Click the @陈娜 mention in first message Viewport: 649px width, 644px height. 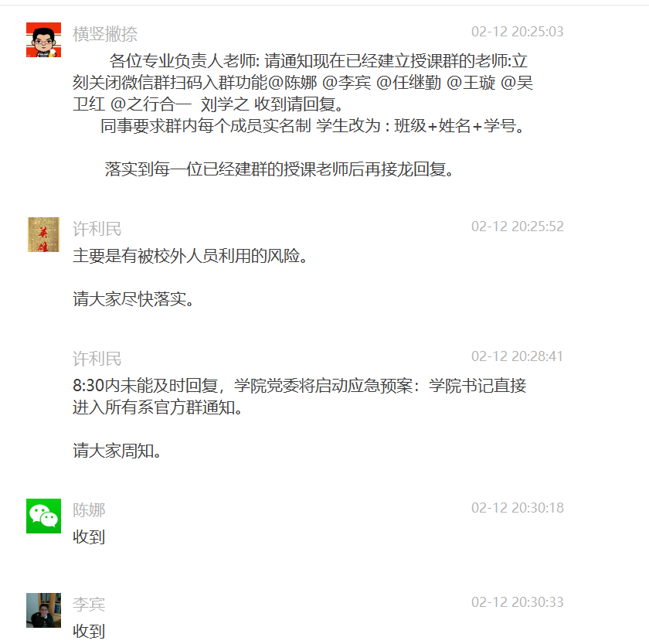click(x=293, y=83)
